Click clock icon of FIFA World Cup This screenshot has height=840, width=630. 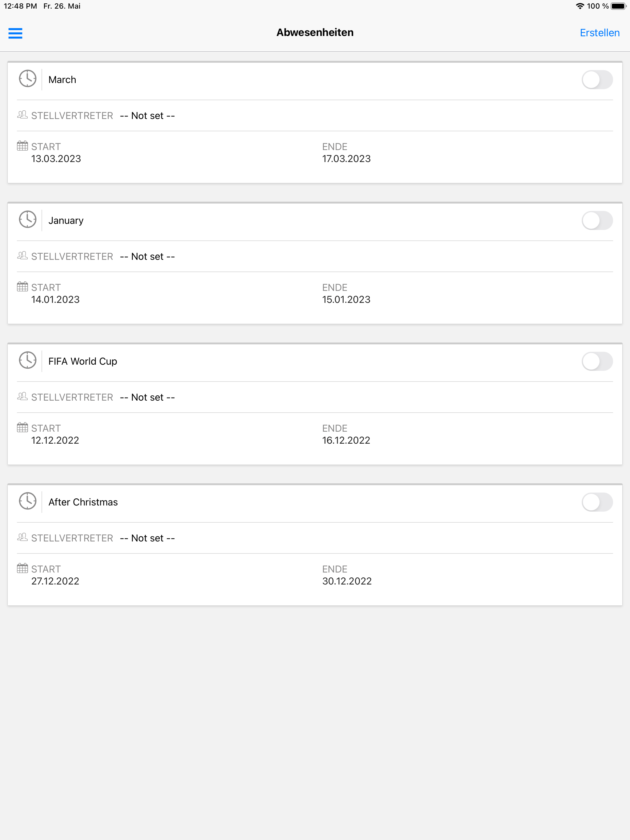28,360
